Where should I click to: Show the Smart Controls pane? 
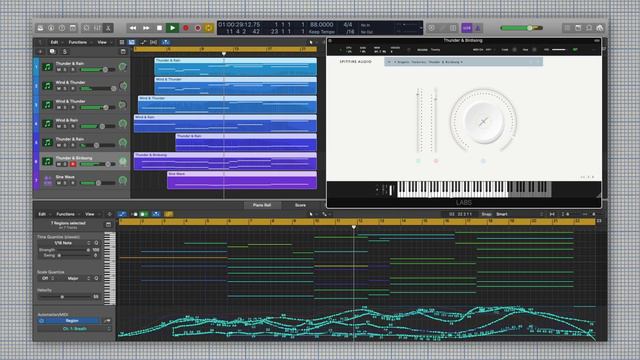tap(86, 28)
